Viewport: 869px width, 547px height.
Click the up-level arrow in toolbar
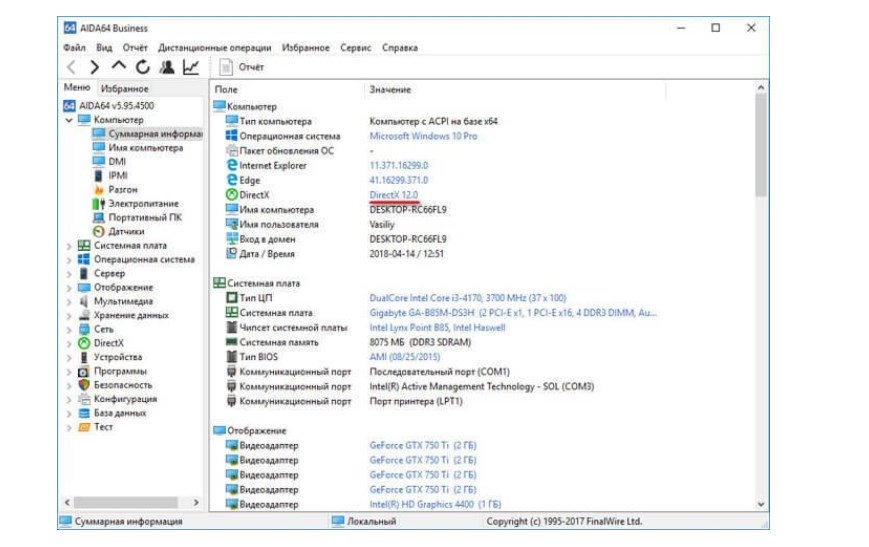click(x=119, y=67)
